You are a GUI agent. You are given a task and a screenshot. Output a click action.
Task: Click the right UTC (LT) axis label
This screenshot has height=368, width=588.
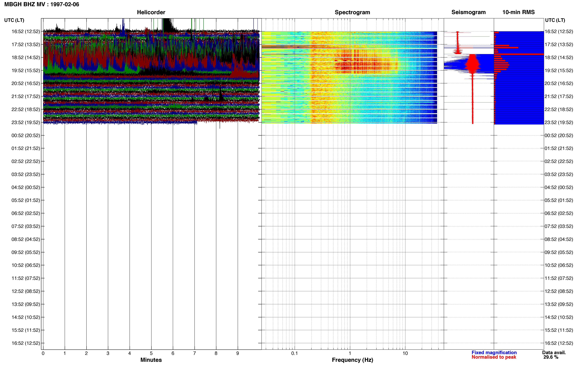(555, 20)
